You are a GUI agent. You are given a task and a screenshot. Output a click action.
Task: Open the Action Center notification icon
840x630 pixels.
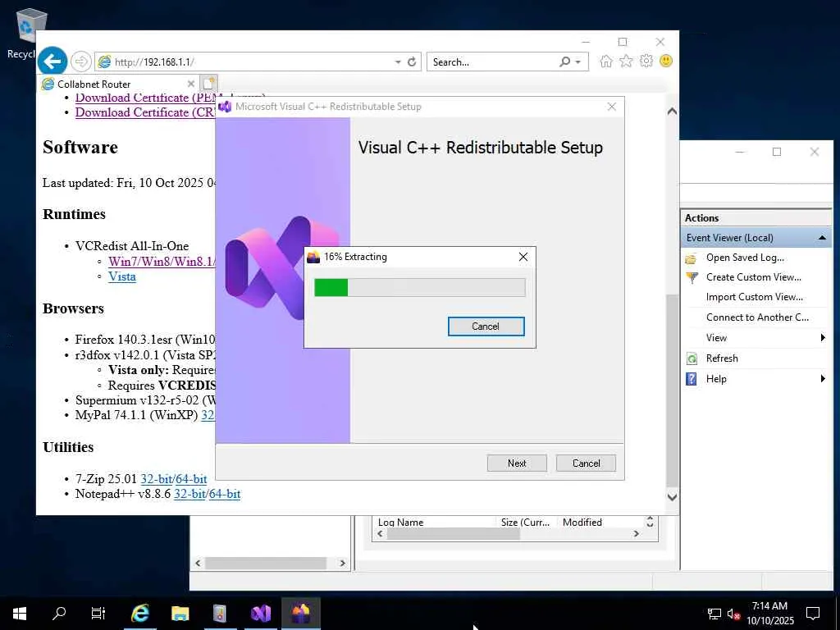click(813, 614)
